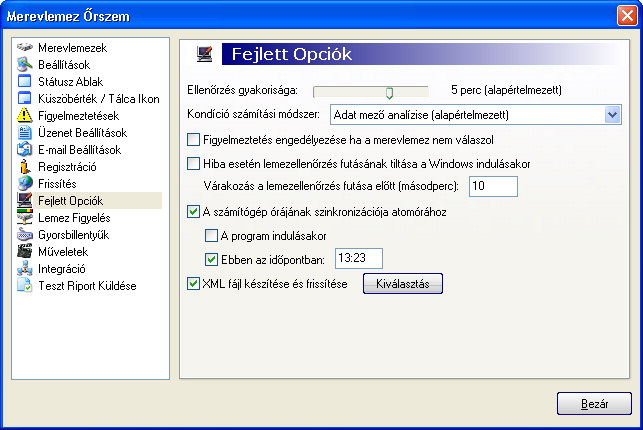Image resolution: width=643 pixels, height=430 pixels.
Task: Click the Beállítások icon in the sidebar
Action: click(25, 64)
